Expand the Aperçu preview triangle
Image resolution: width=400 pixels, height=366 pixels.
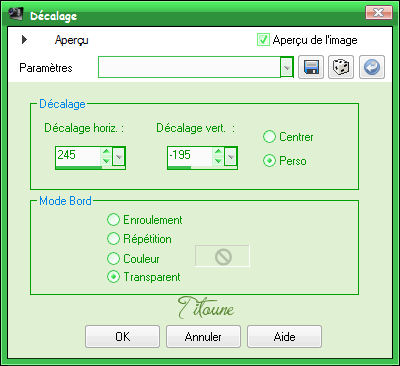coord(24,40)
